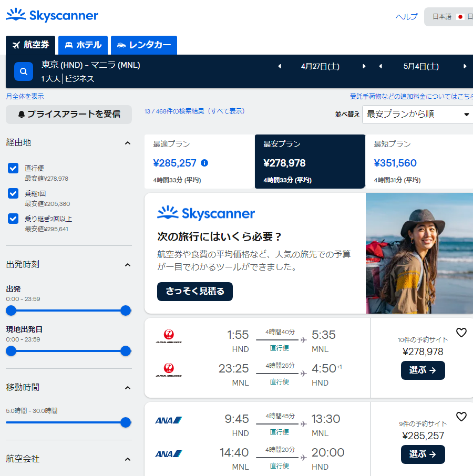473x476 pixels.
Task: Click the プライスアラートを受信 button
Action: tap(69, 114)
